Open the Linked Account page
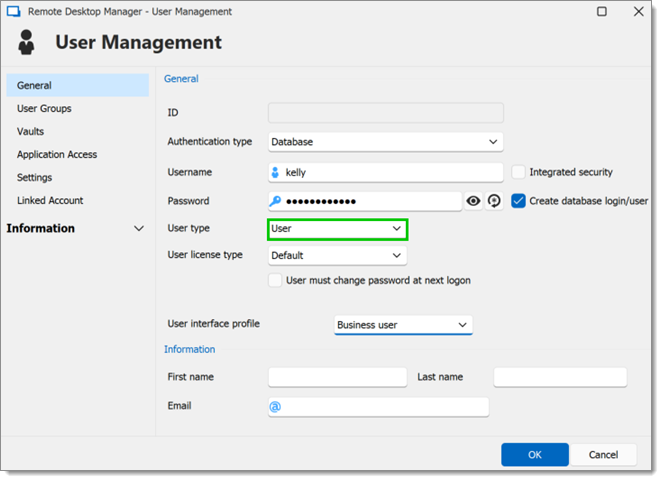 click(x=50, y=201)
